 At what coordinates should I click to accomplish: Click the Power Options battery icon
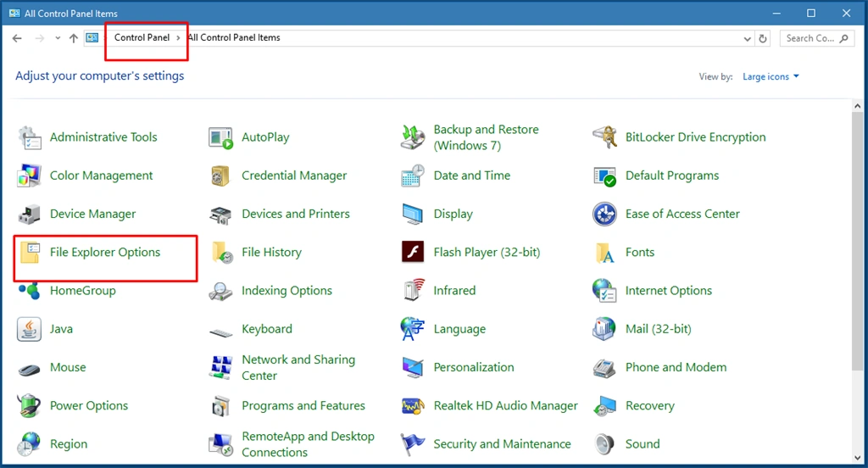tap(30, 406)
